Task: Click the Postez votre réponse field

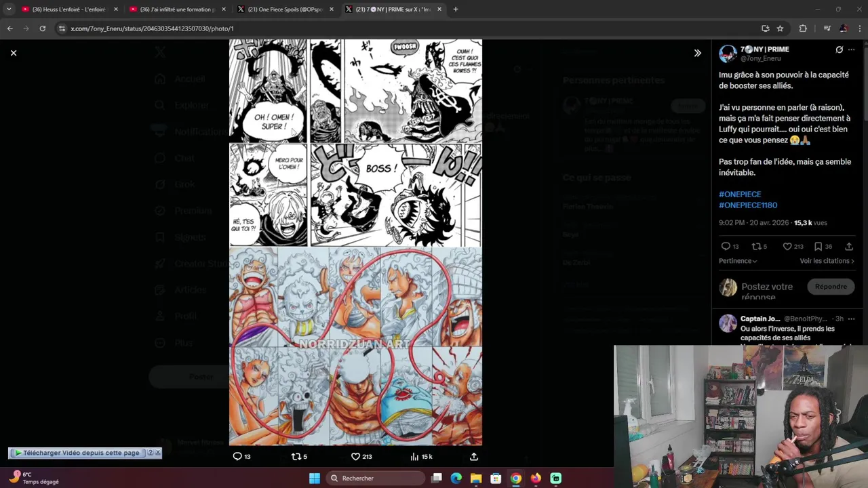Action: [x=770, y=291]
